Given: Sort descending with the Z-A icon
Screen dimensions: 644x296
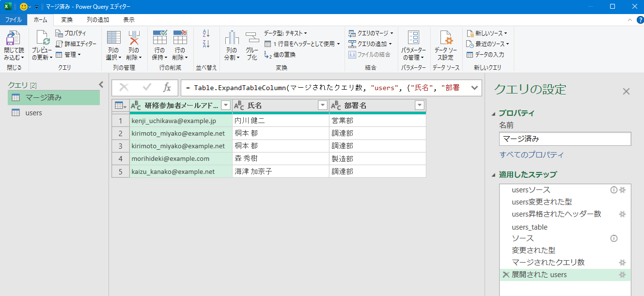Looking at the screenshot, I should pos(206,44).
